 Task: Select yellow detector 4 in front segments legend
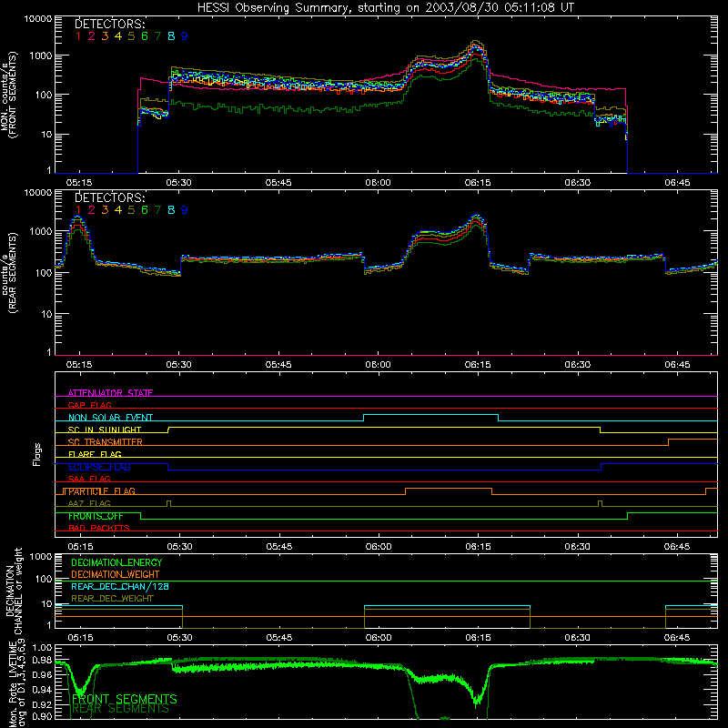[118, 36]
